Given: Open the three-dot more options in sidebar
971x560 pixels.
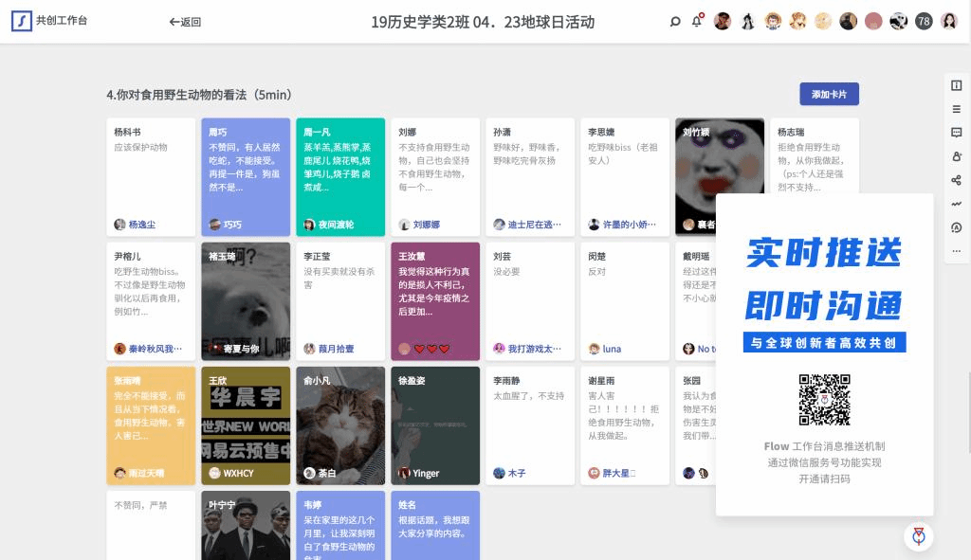Looking at the screenshot, I should pos(956,251).
